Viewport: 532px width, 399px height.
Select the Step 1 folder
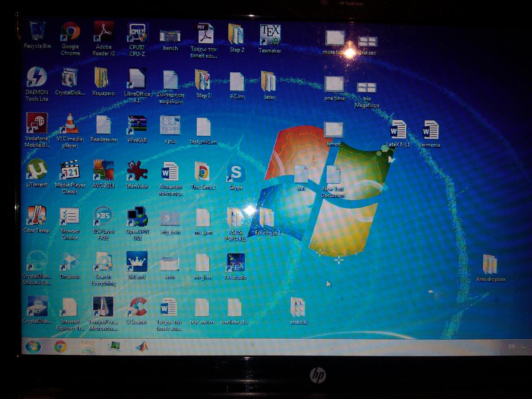(203, 80)
